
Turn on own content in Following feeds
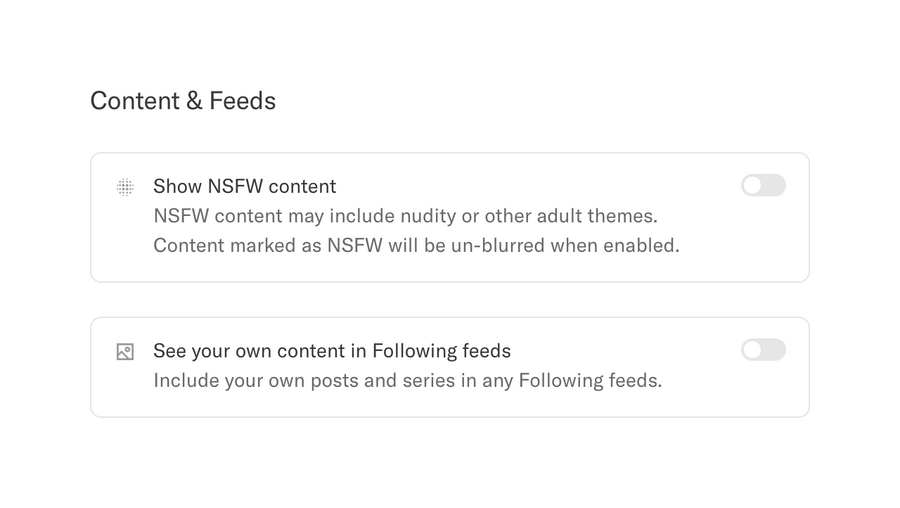click(x=763, y=350)
